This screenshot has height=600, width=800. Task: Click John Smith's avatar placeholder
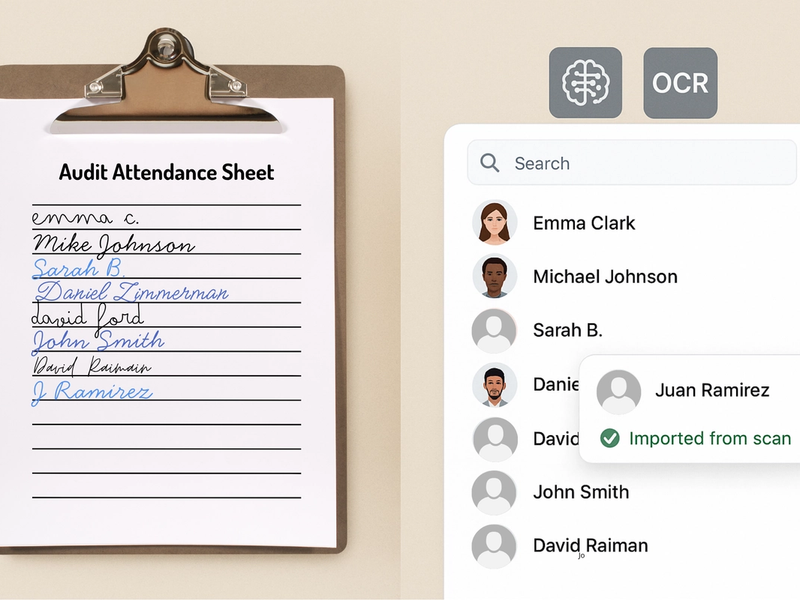coord(493,492)
